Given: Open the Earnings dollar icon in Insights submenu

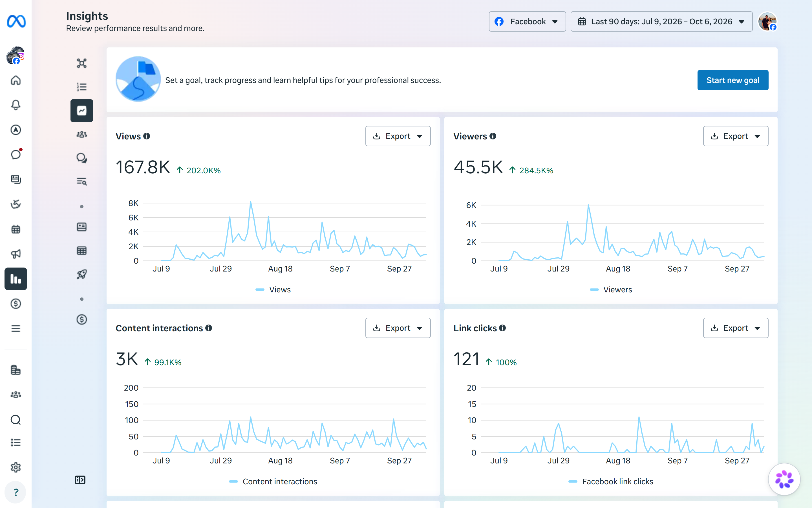Looking at the screenshot, I should [81, 319].
